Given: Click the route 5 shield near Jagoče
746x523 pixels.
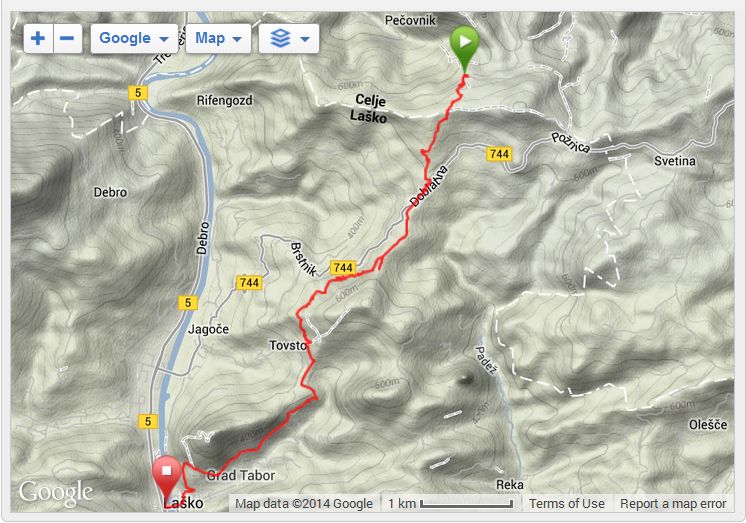Looking at the screenshot, I should tap(188, 303).
